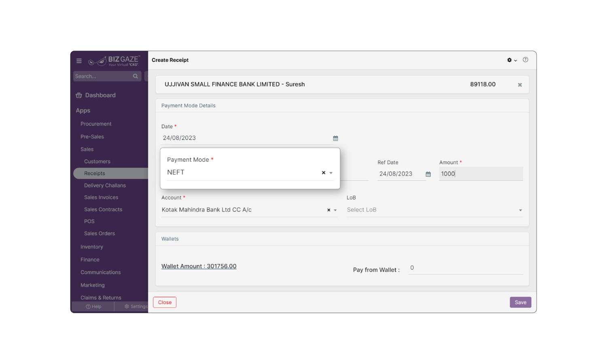The height and width of the screenshot is (364, 607).
Task: Open Communications in the sidebar
Action: pyautogui.click(x=101, y=272)
